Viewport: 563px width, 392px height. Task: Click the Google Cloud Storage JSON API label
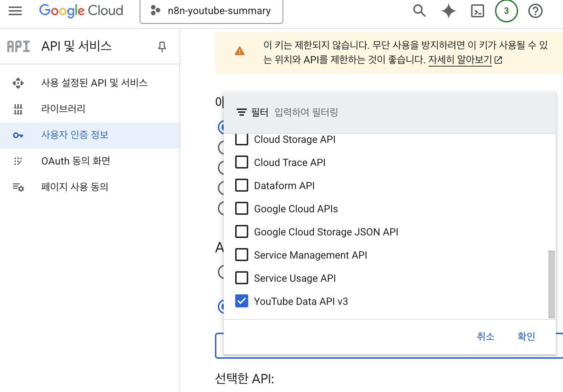click(326, 232)
